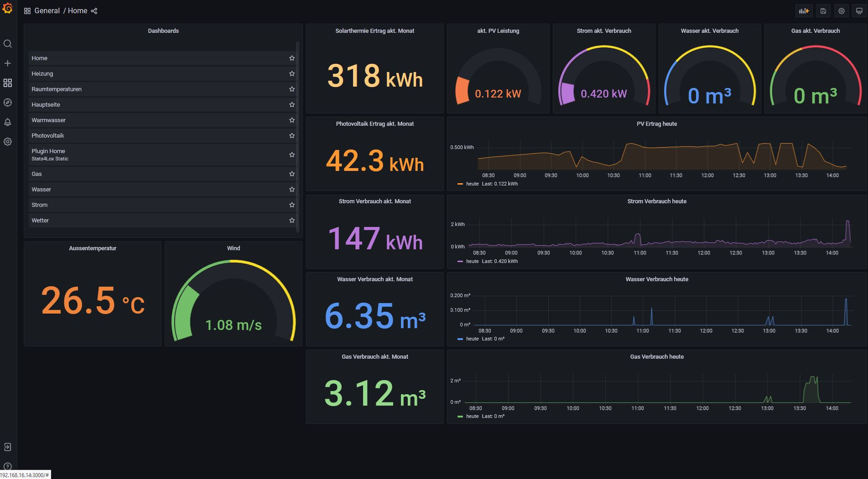Open akt. PV Leistung panel title menu
This screenshot has width=868, height=479.
(498, 31)
